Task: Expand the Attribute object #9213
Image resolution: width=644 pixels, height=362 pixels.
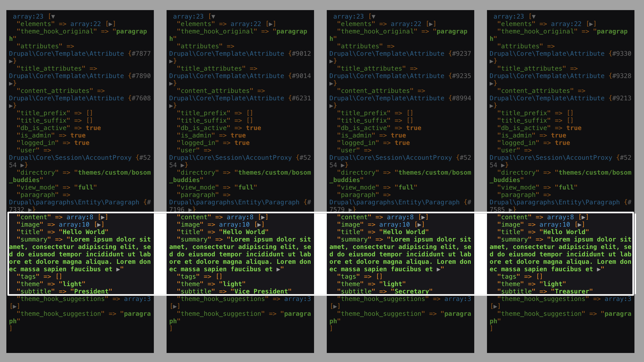Action: [x=491, y=106]
